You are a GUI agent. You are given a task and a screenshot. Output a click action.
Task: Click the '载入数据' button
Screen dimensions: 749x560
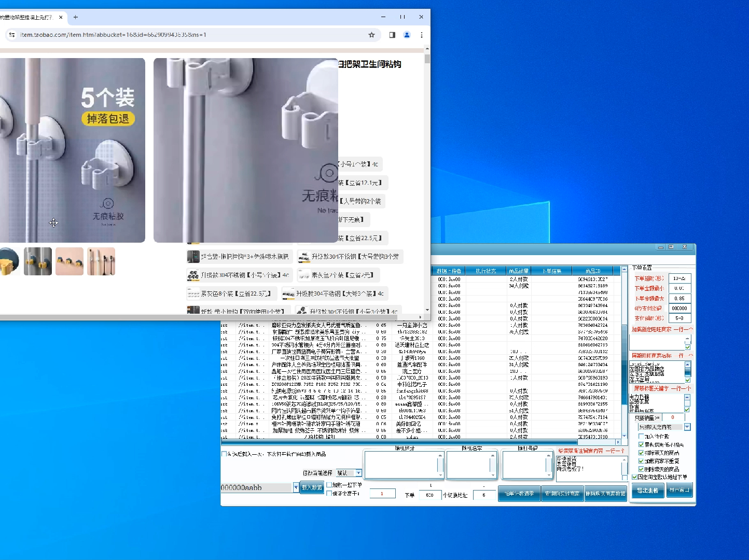coord(312,487)
